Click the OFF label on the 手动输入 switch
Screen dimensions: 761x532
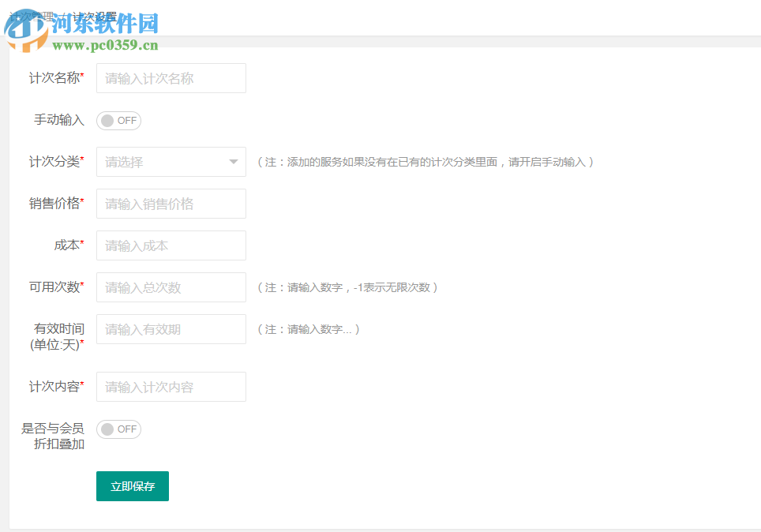click(x=126, y=120)
